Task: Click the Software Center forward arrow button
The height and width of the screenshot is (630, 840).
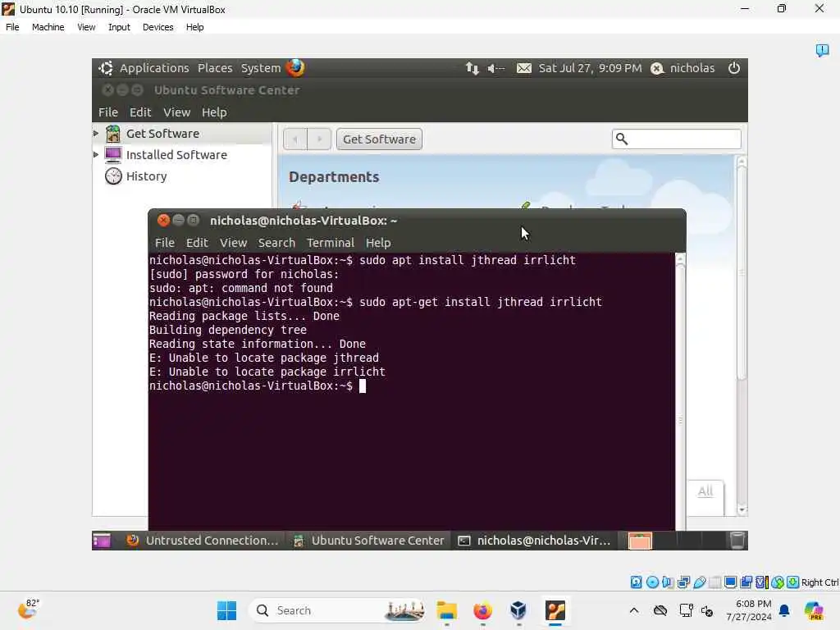Action: [x=319, y=139]
